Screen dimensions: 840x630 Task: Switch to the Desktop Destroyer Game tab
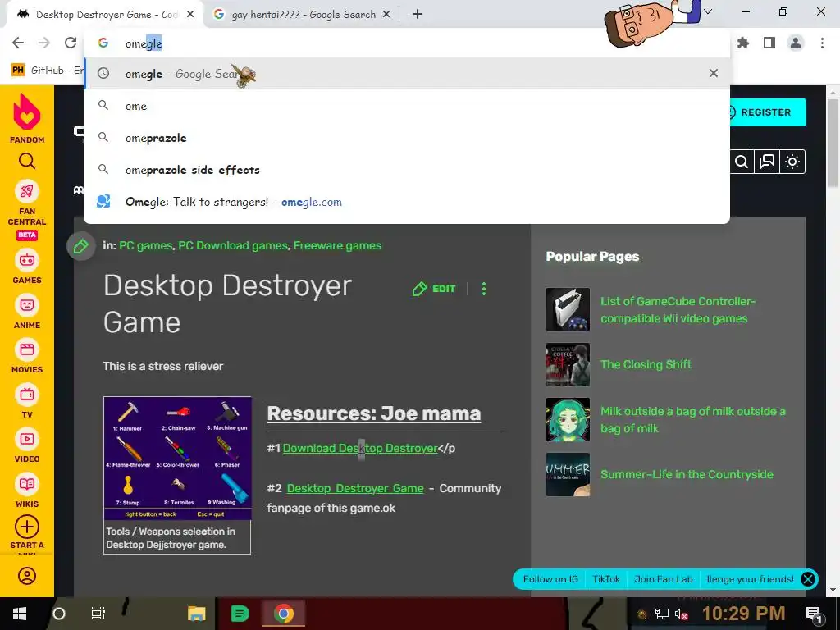click(104, 15)
